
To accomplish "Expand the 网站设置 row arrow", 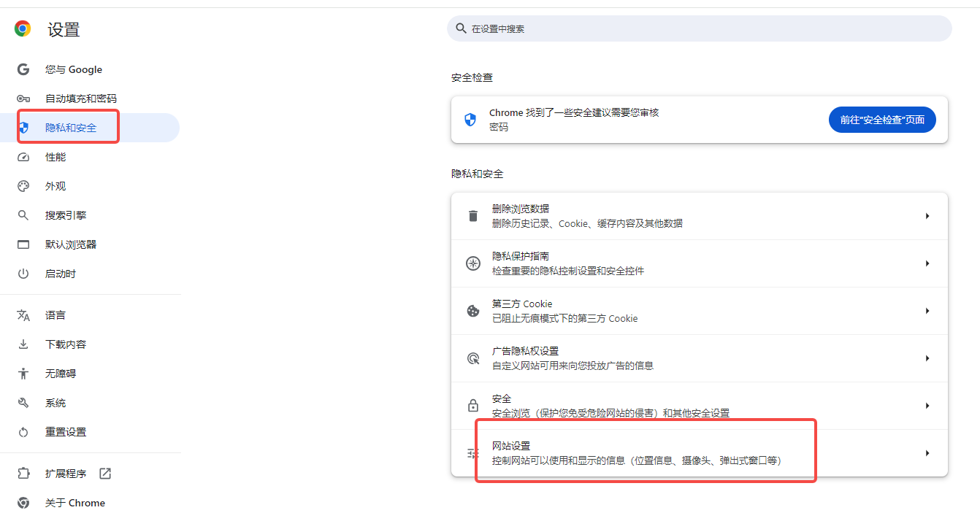I will (x=927, y=453).
